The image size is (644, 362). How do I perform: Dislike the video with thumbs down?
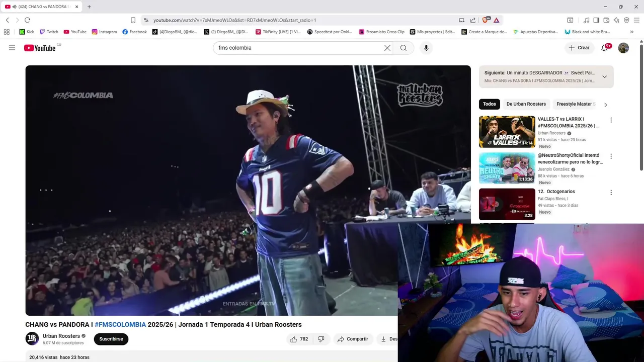click(x=321, y=339)
